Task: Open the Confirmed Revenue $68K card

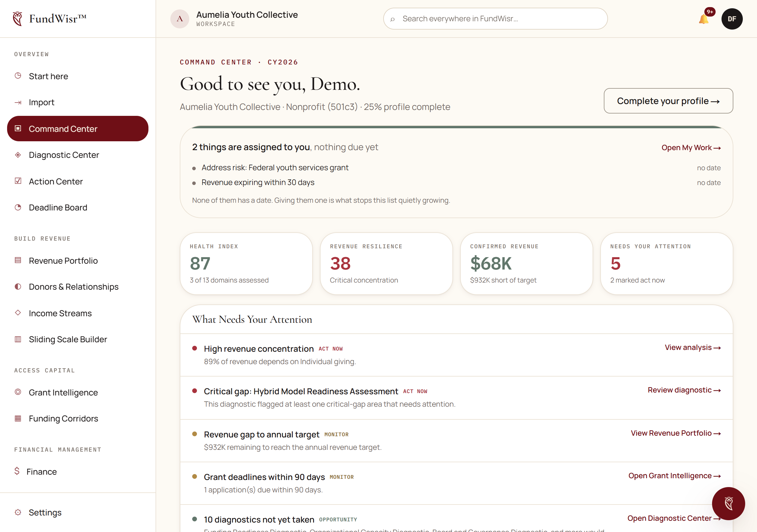Action: click(527, 264)
